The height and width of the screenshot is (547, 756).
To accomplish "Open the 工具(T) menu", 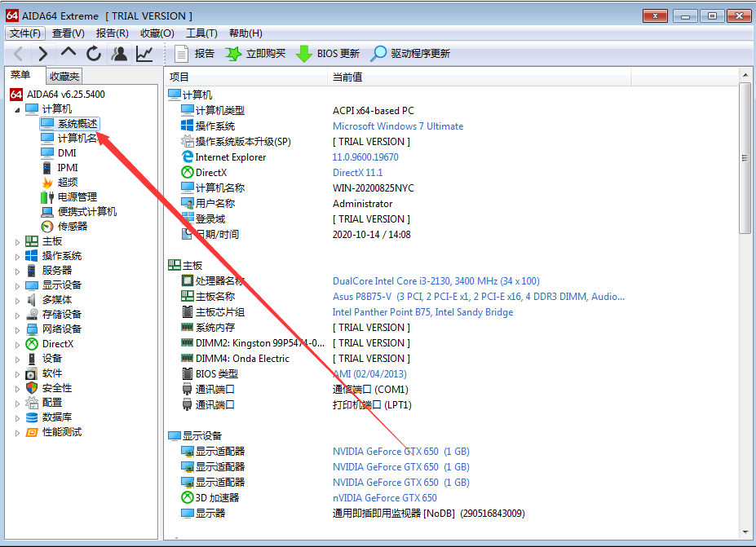I will [x=202, y=33].
